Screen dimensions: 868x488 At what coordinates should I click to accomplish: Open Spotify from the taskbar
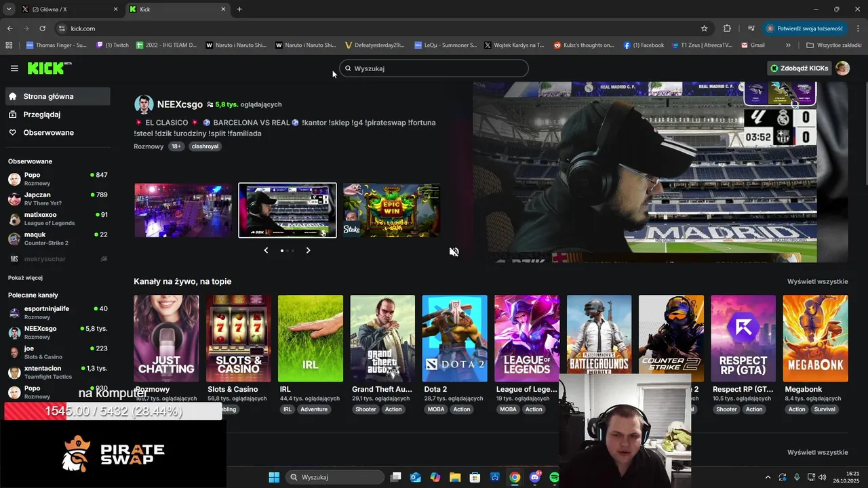pos(554,477)
